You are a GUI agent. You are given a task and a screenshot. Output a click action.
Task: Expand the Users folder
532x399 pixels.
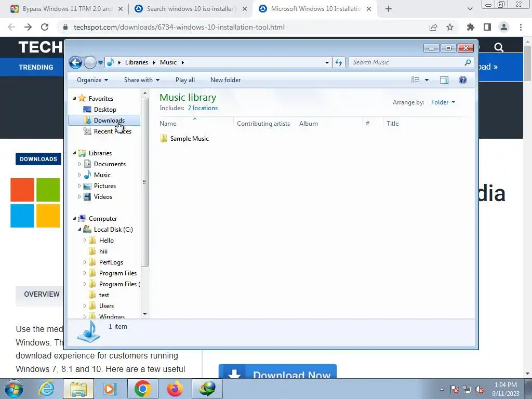[85, 306]
